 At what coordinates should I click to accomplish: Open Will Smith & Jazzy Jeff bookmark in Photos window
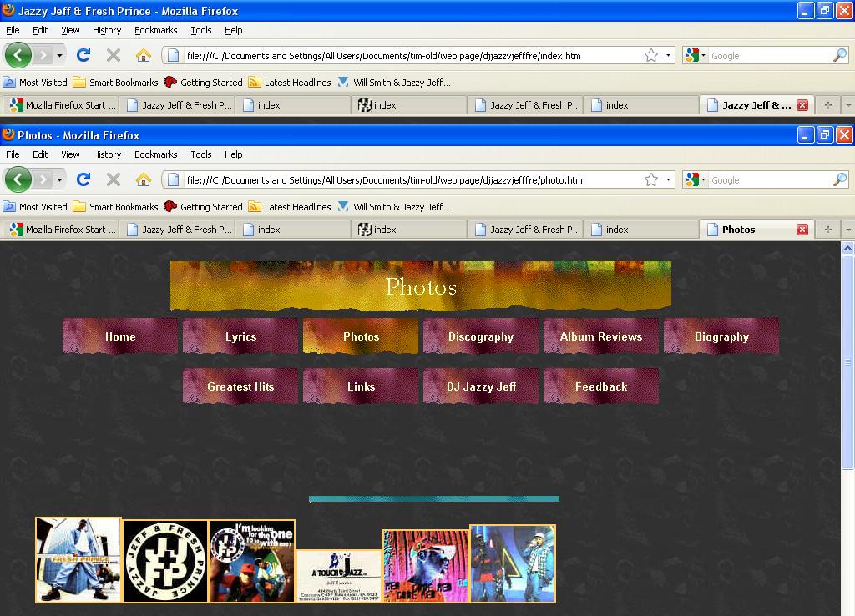[394, 207]
